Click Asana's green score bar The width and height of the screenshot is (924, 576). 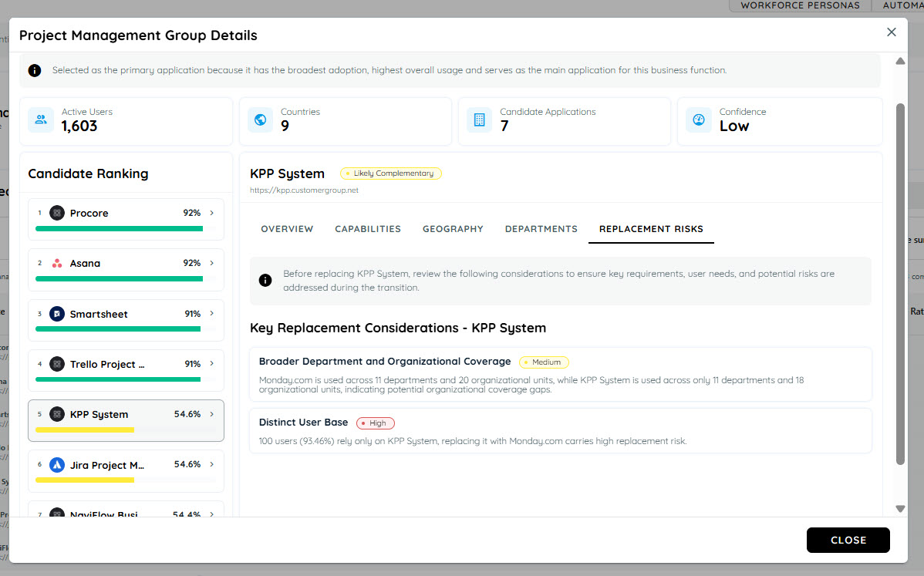pos(119,278)
